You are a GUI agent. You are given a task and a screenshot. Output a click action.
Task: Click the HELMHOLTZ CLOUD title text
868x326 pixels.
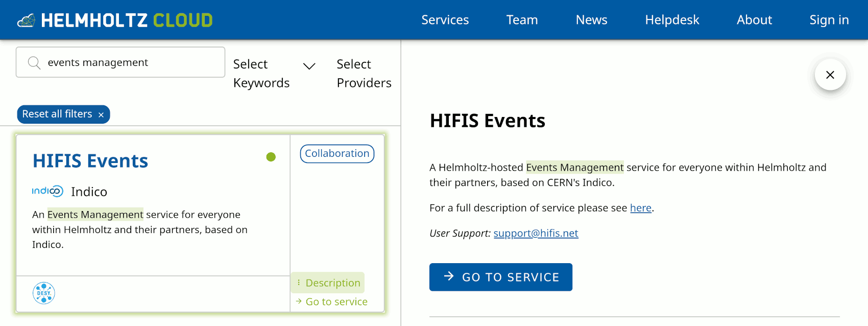(127, 20)
